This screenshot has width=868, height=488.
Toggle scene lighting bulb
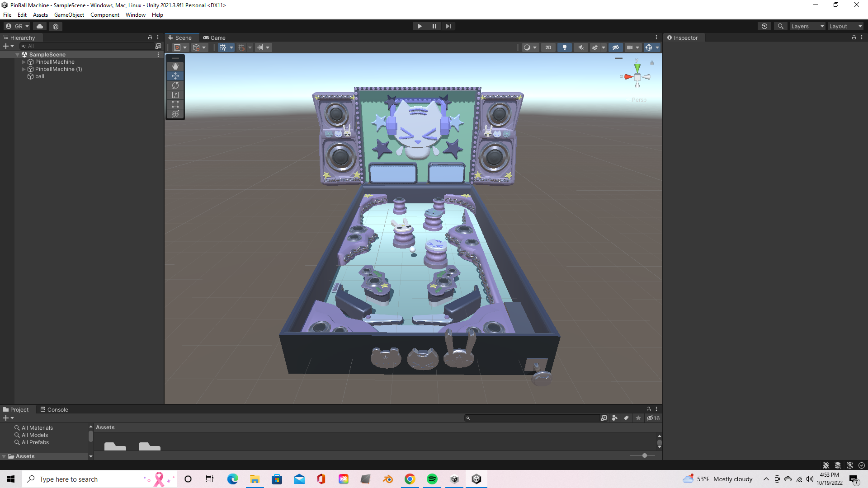coord(564,47)
